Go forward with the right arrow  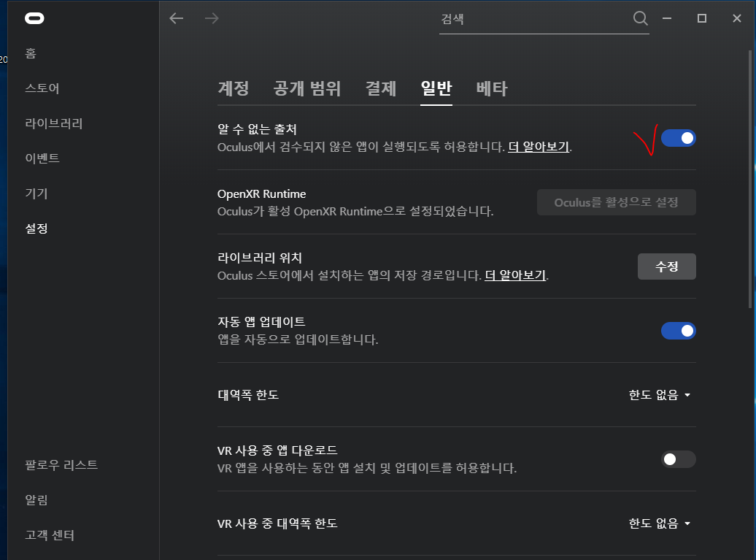click(212, 18)
